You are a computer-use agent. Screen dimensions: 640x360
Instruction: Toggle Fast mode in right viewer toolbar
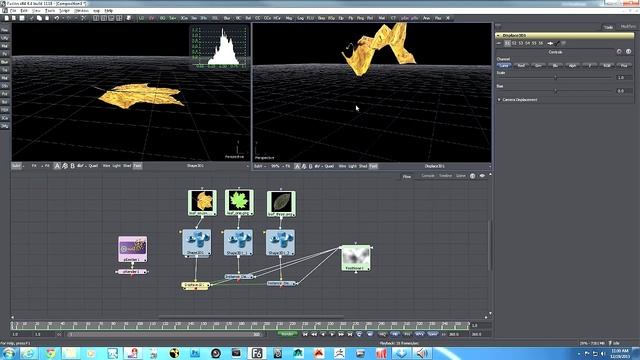373,166
